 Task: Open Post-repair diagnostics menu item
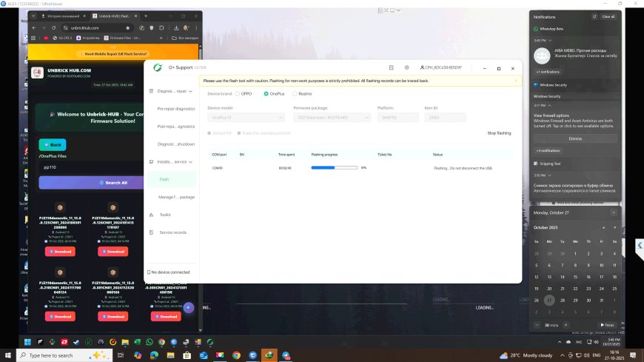[x=175, y=127]
